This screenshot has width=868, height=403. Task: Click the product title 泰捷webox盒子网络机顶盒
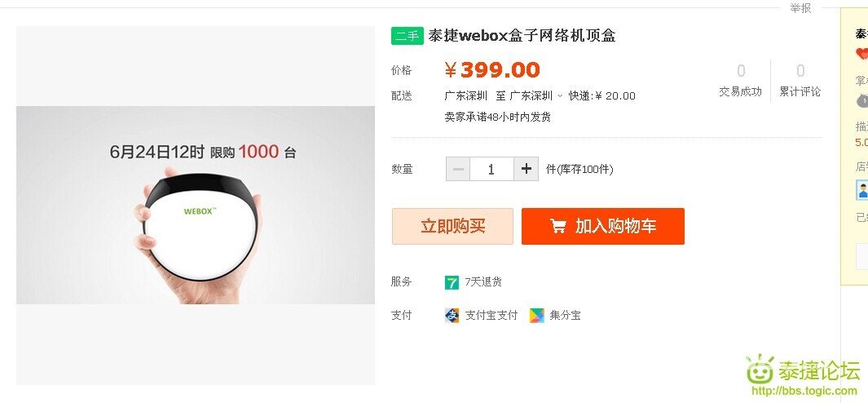[x=522, y=36]
